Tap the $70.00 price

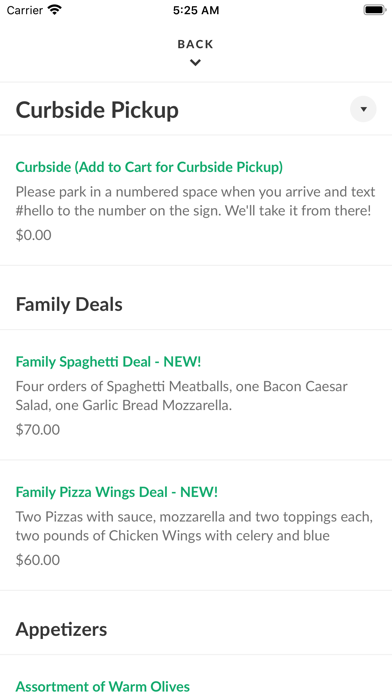(x=38, y=430)
